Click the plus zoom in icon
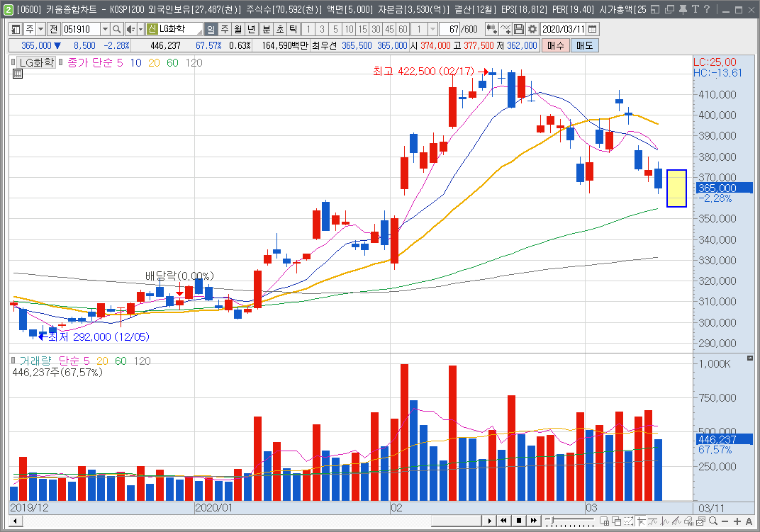The height and width of the screenshot is (532, 760). coord(737,521)
